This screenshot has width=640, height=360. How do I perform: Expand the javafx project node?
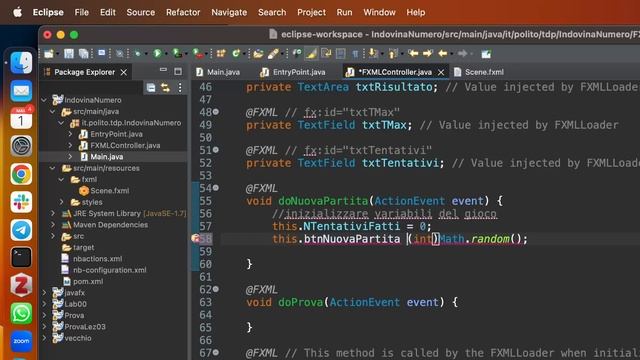tap(44, 293)
